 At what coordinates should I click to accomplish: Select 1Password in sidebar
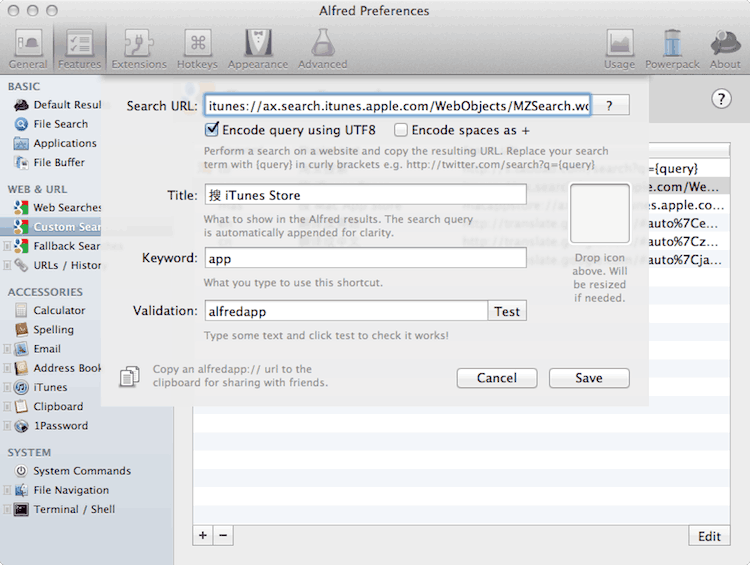51,426
